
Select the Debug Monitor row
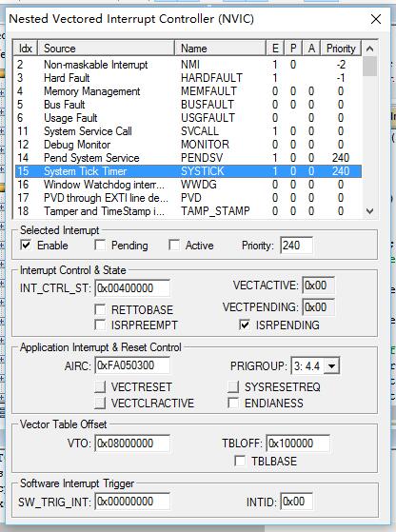coord(188,145)
